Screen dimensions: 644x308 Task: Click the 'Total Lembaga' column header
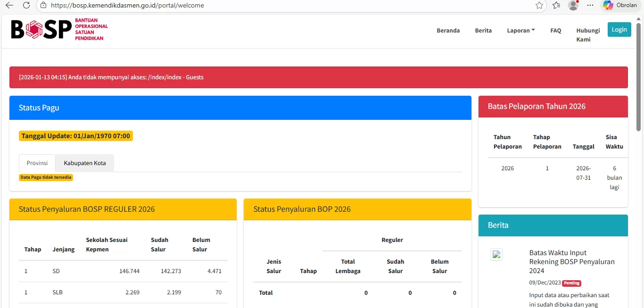348,266
